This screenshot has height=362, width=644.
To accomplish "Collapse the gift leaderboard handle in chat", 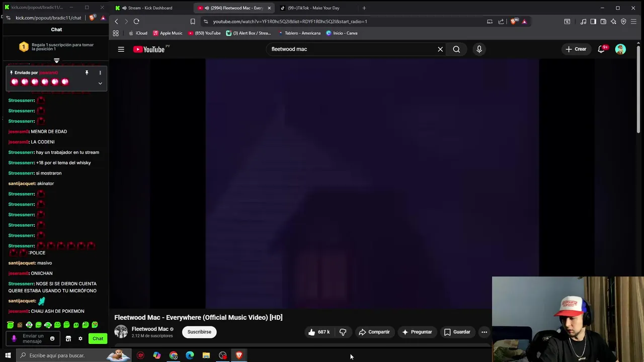I will click(x=56, y=60).
